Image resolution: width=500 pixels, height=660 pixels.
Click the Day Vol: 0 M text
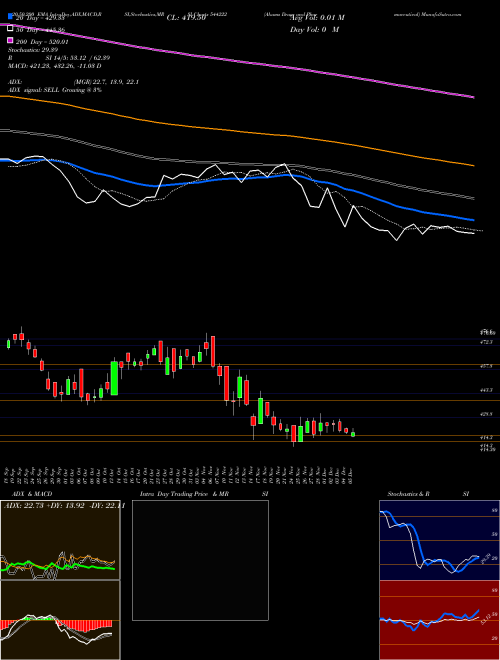click(x=314, y=29)
